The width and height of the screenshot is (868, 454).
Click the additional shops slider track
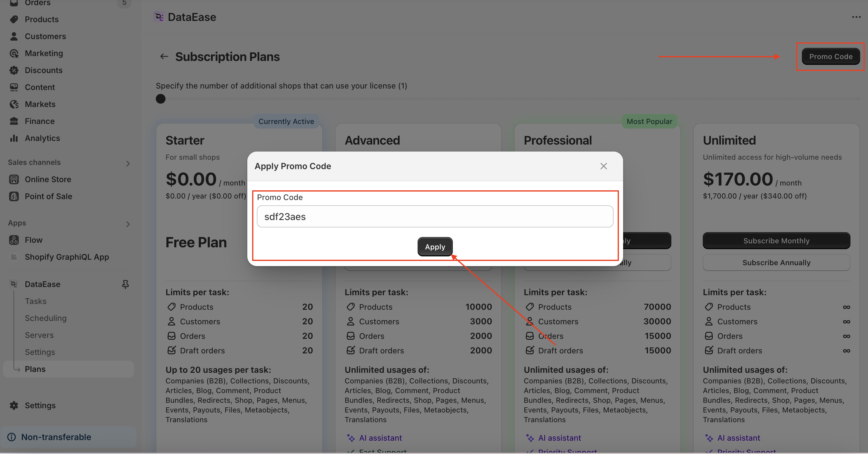point(507,99)
